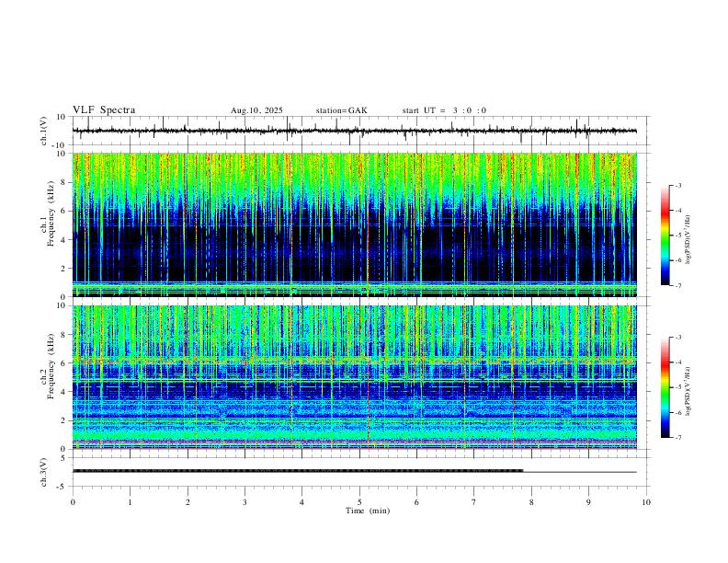Click time axis tick label "10"

click(x=646, y=502)
